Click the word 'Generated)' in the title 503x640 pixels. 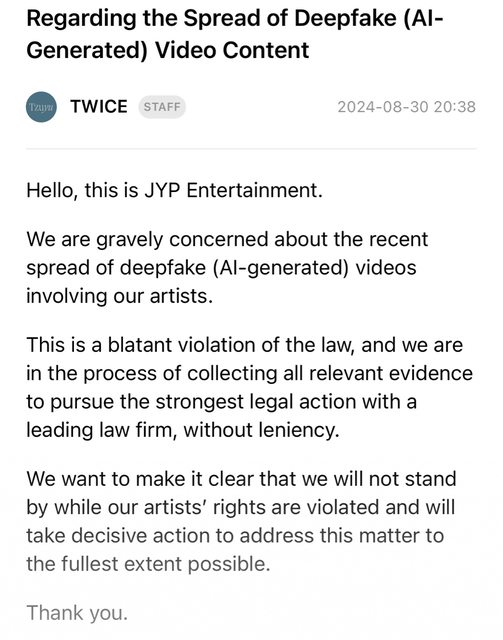pos(87,51)
